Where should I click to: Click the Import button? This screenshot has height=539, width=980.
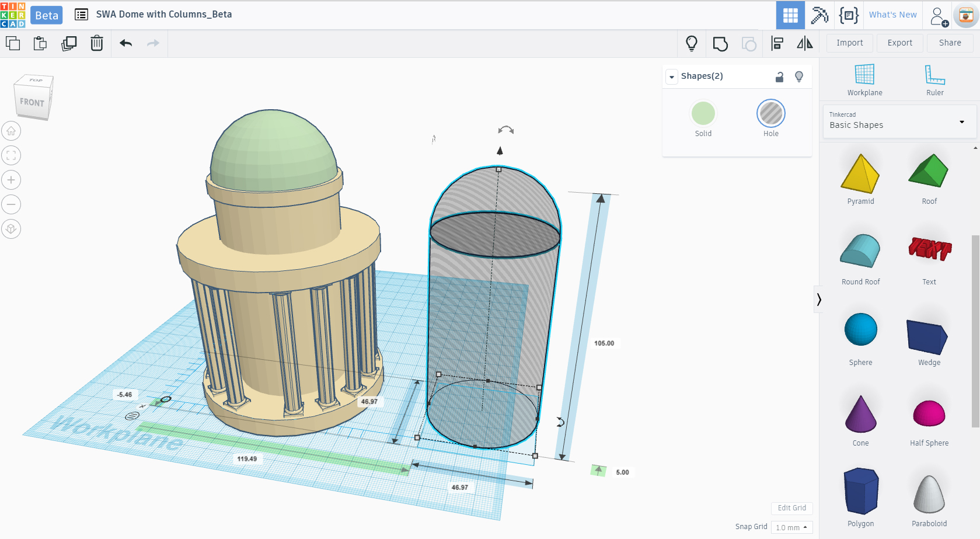coord(849,43)
